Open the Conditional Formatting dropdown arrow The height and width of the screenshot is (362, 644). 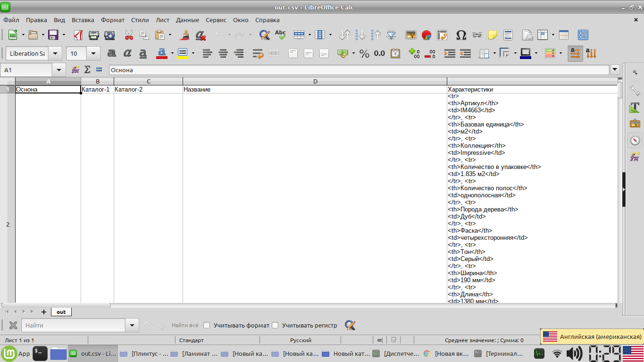[560, 53]
